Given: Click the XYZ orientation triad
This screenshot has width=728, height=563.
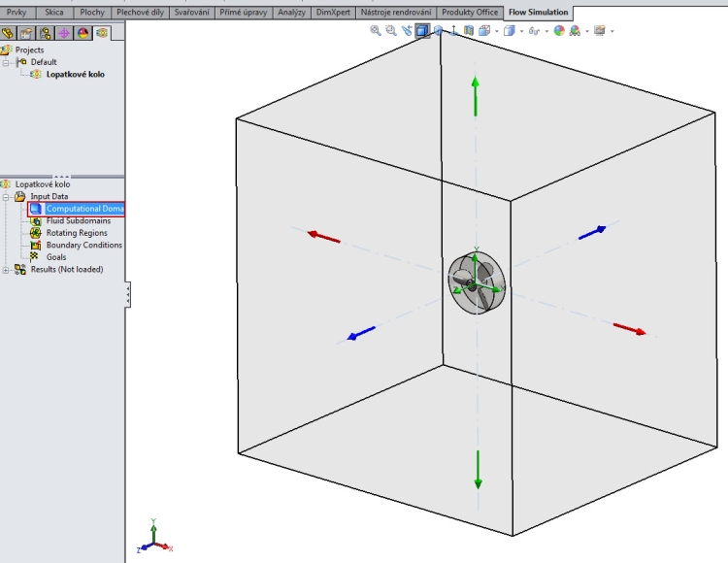Looking at the screenshot, I should pos(154,538).
